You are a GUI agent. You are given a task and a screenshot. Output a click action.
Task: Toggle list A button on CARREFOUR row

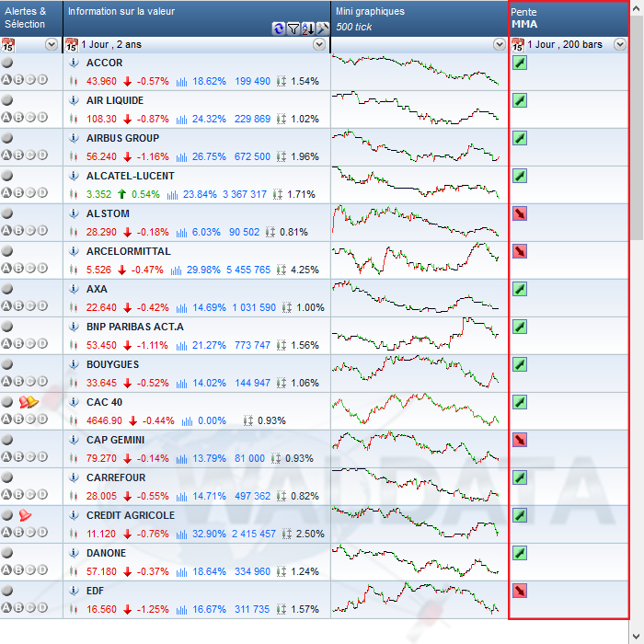[x=6, y=495]
